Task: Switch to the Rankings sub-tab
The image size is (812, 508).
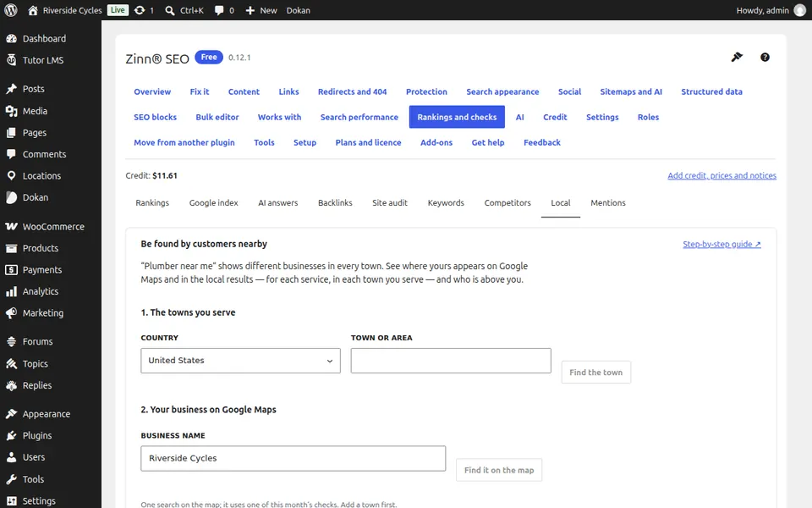Action: (152, 203)
